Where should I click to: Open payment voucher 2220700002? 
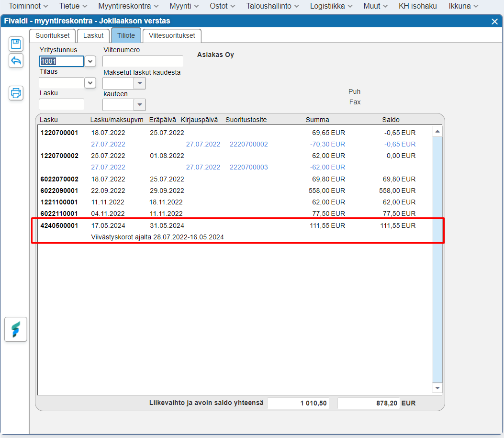point(248,144)
